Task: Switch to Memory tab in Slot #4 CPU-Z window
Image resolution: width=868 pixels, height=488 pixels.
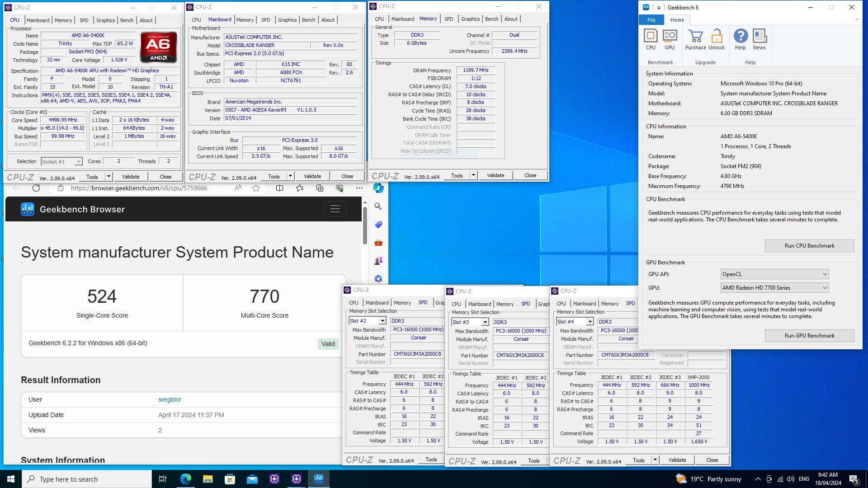Action: pyautogui.click(x=609, y=304)
